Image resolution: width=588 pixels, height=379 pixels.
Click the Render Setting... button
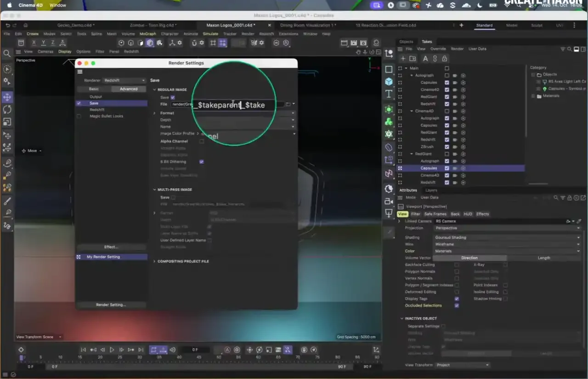(x=111, y=305)
